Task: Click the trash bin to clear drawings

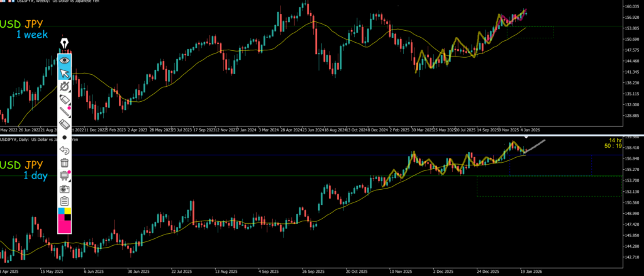Action: click(64, 162)
